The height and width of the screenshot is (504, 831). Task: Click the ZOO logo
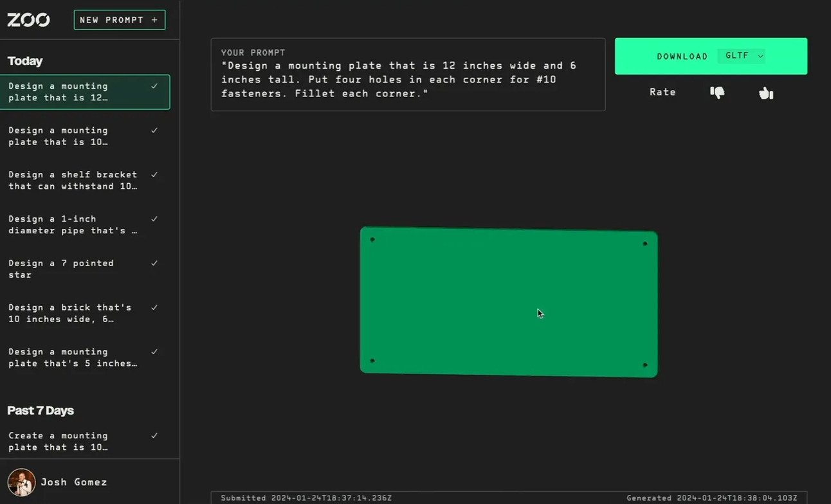28,19
